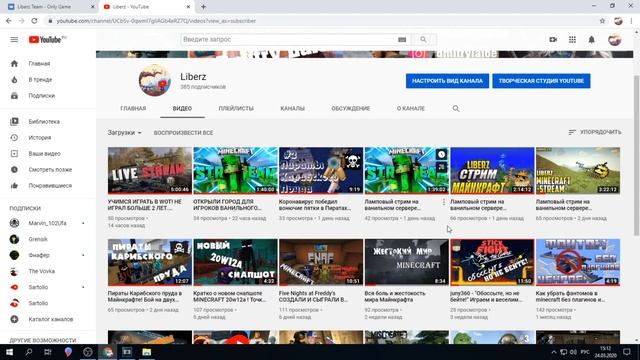
Task: Click the channel search magnifier icon
Action: coord(456,109)
